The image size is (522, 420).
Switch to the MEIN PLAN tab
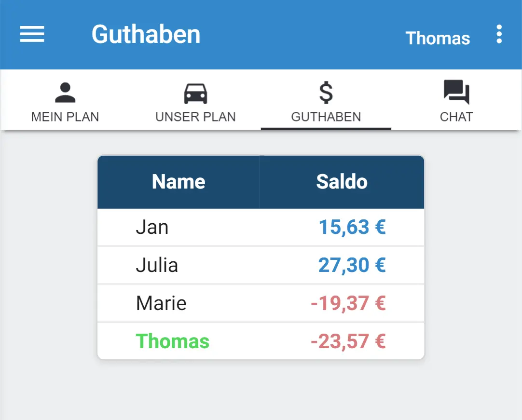pos(65,116)
